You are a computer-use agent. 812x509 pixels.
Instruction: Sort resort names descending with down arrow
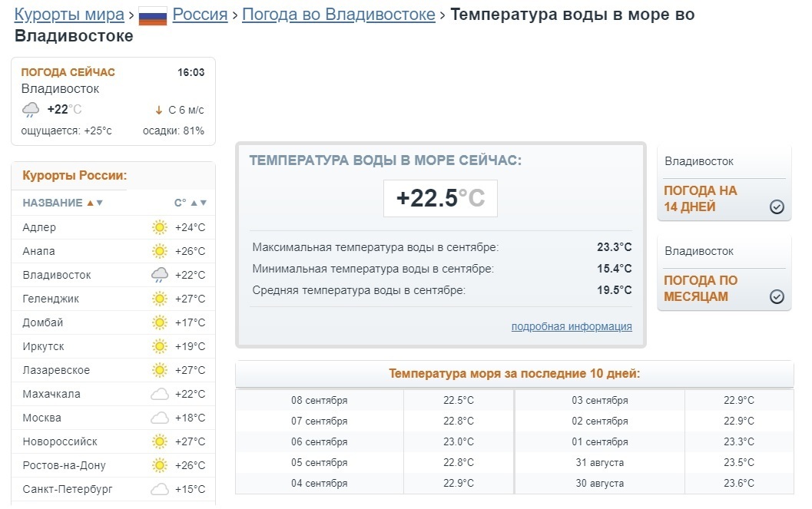99,203
